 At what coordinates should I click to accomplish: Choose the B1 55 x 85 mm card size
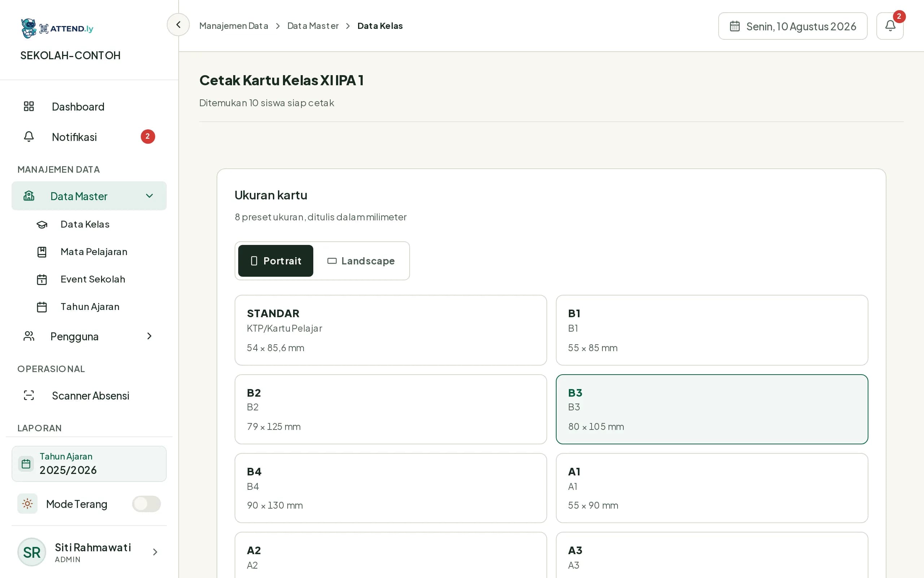point(712,330)
